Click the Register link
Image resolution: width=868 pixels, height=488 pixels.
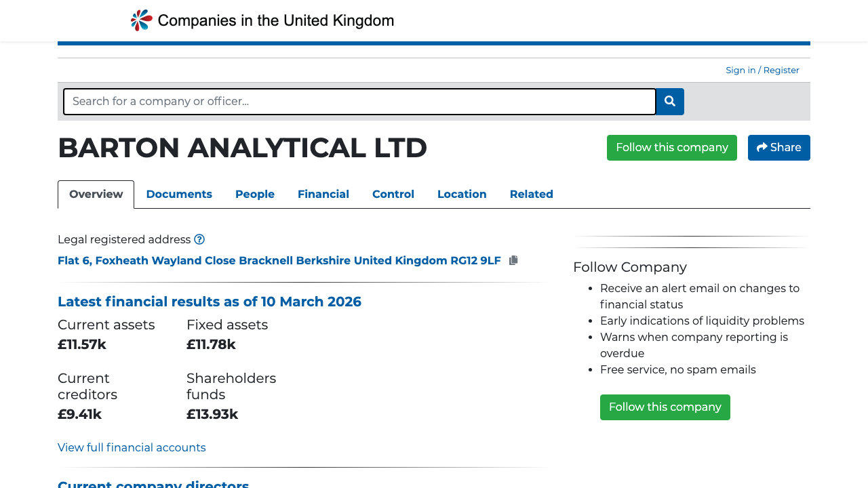click(781, 70)
